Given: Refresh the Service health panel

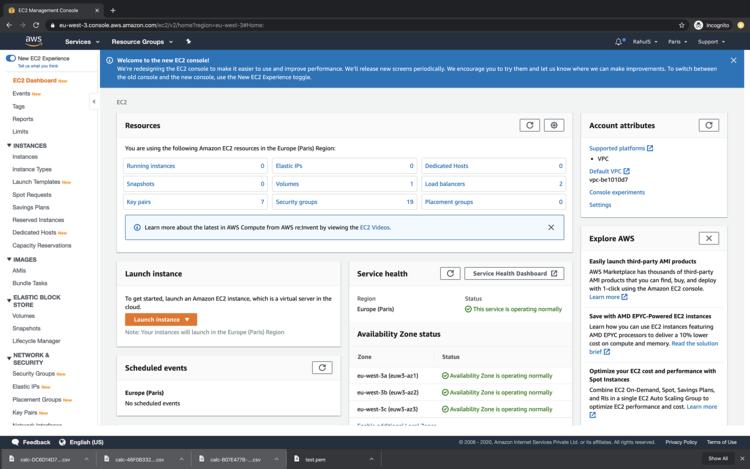Looking at the screenshot, I should [x=450, y=273].
